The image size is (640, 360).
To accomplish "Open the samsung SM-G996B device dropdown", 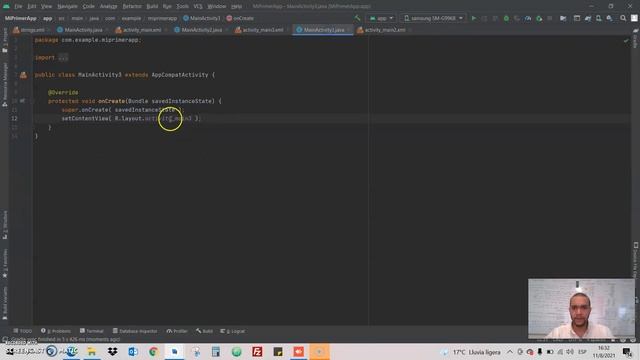I will pyautogui.click(x=433, y=18).
